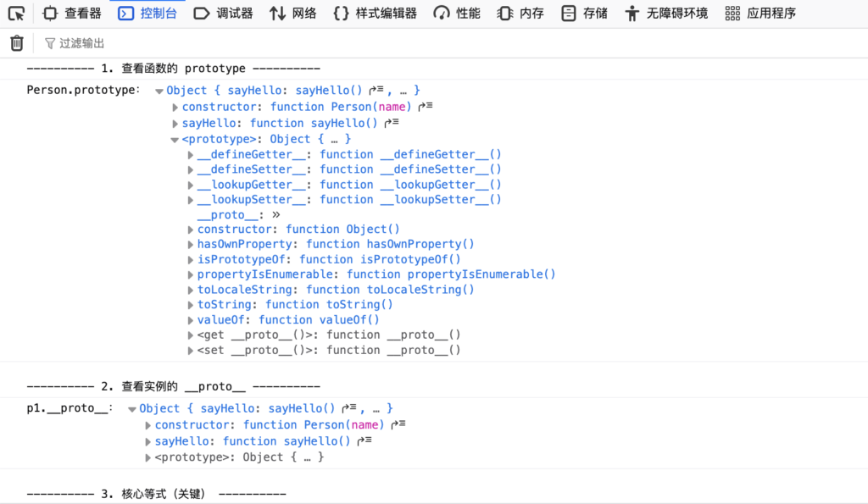Collapse the Person.prototype Object tree

coord(159,91)
